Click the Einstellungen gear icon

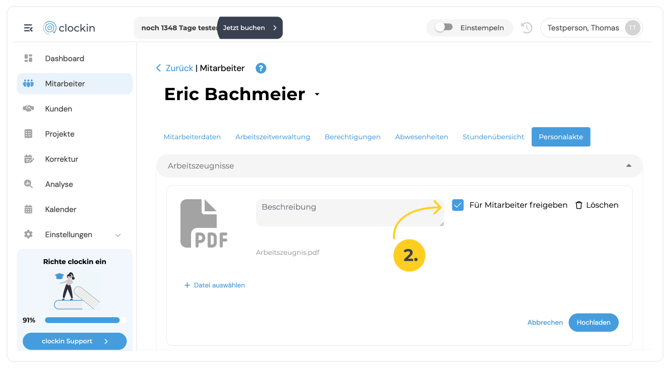[x=28, y=234]
